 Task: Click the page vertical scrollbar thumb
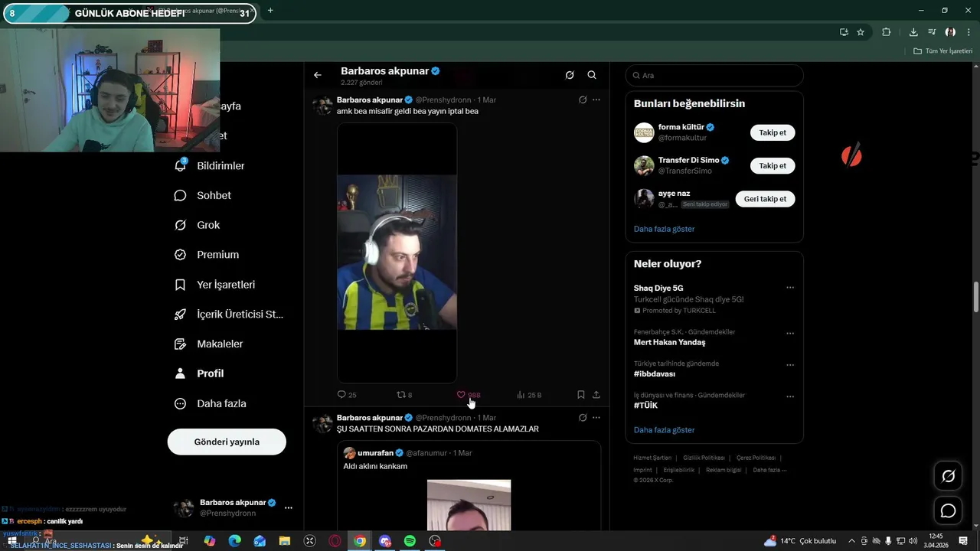[976, 297]
